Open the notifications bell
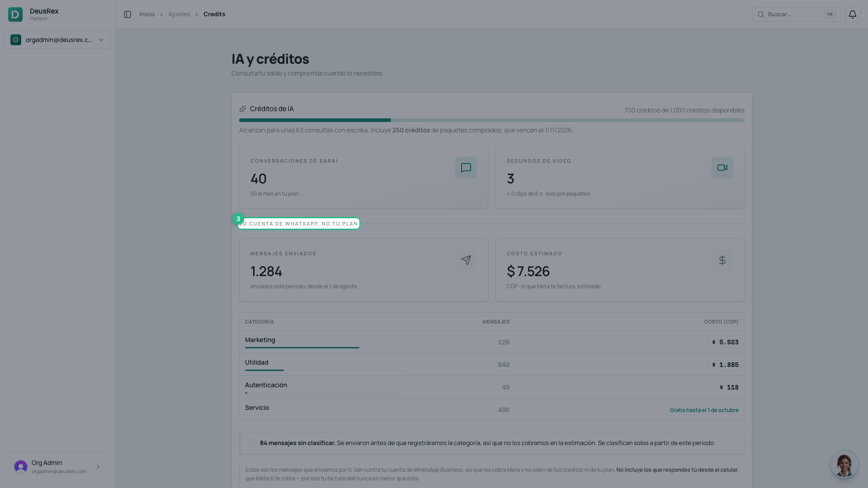 (x=852, y=14)
